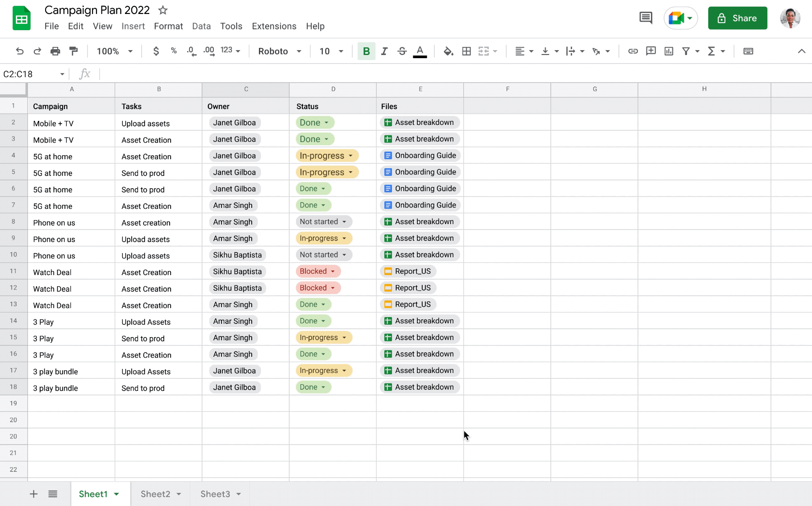Image resolution: width=812 pixels, height=506 pixels.
Task: Click Sikhu Baptista chip in row 10
Action: point(237,255)
